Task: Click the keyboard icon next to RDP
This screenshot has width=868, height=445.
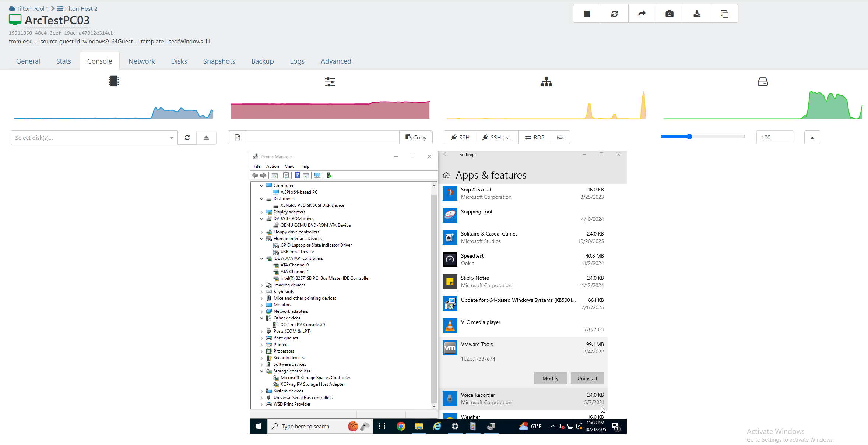Action: tap(560, 137)
